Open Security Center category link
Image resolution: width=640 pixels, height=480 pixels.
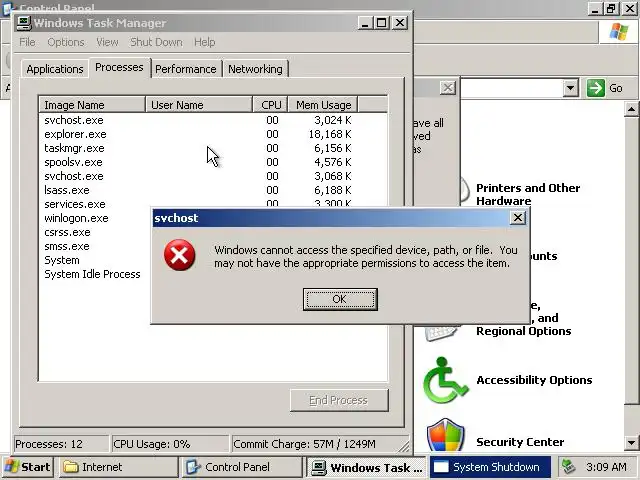pyautogui.click(x=520, y=442)
